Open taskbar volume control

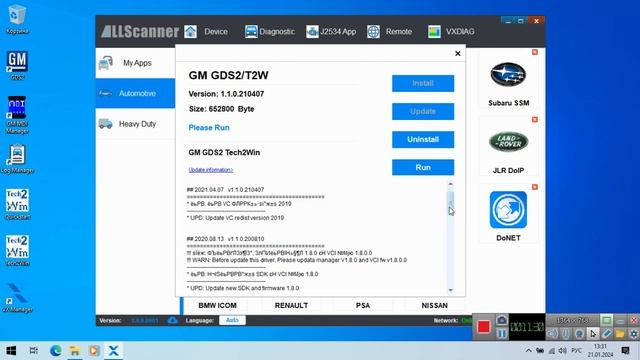pyautogui.click(x=563, y=351)
